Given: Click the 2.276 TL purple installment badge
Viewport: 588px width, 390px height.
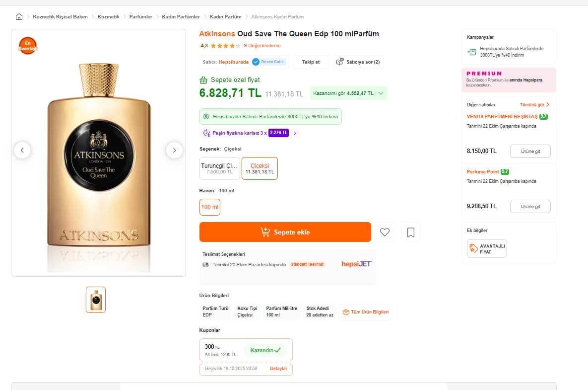Looking at the screenshot, I should [x=278, y=133].
